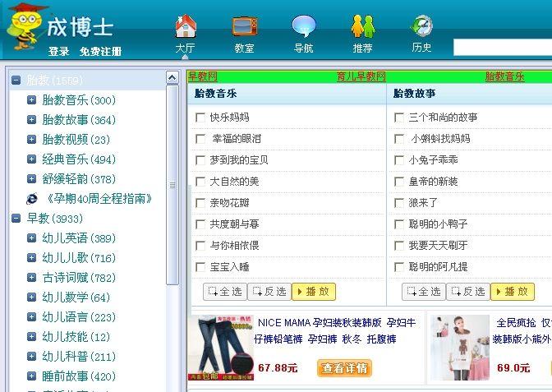This screenshot has width=552, height=392.
Task: Check the 快乐妈妈 checkbox
Action: pyautogui.click(x=200, y=118)
